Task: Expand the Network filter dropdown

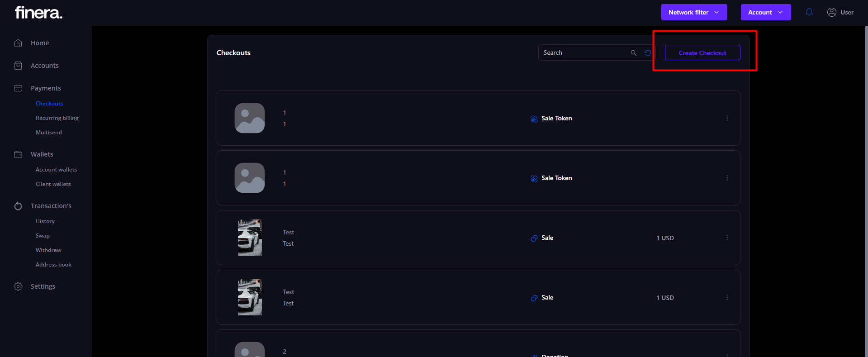Action: click(694, 12)
